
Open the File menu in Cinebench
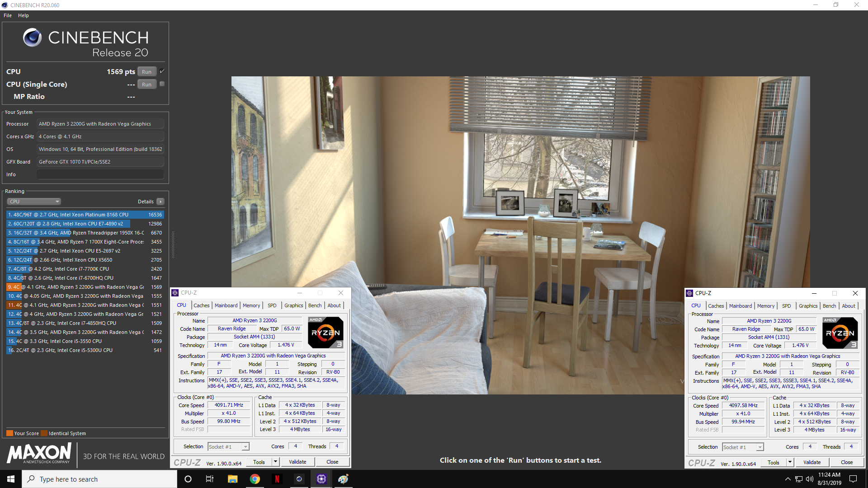click(8, 15)
